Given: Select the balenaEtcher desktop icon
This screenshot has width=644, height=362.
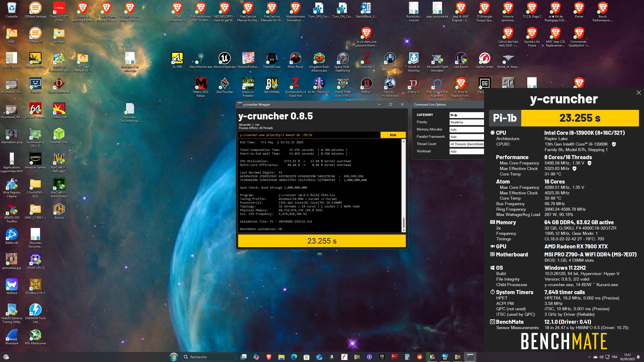Looking at the screenshot, I should (x=59, y=136).
